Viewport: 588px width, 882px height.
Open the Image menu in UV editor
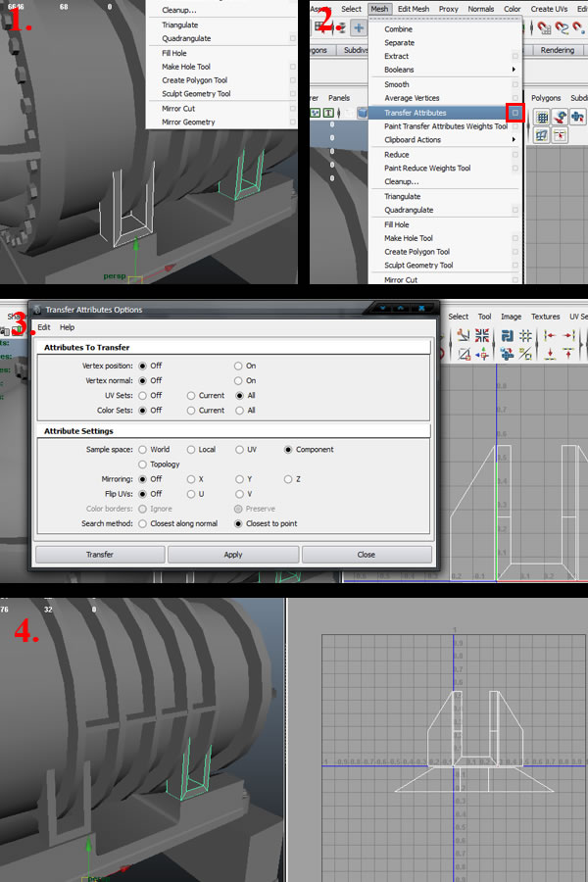(x=511, y=317)
